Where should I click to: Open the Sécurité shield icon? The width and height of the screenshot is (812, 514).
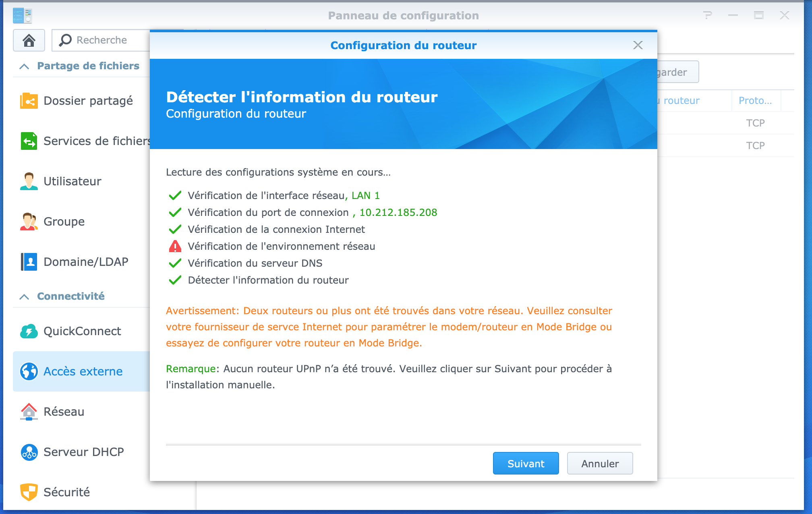tap(29, 492)
